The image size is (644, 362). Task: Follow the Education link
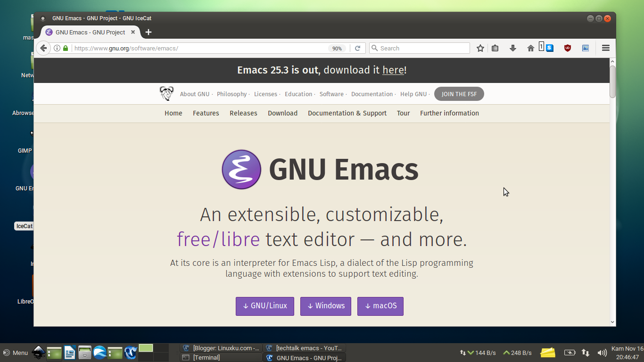tap(298, 94)
